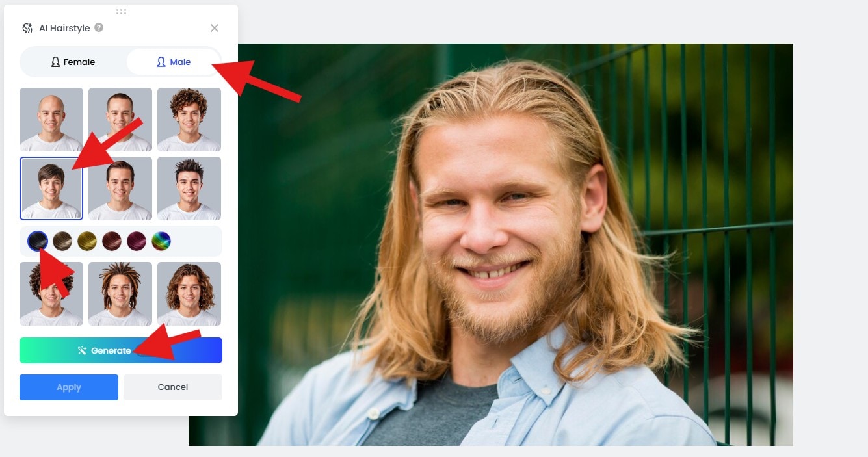Select the spiky hair hairstyle thumbnail
The width and height of the screenshot is (868, 457).
tap(189, 189)
